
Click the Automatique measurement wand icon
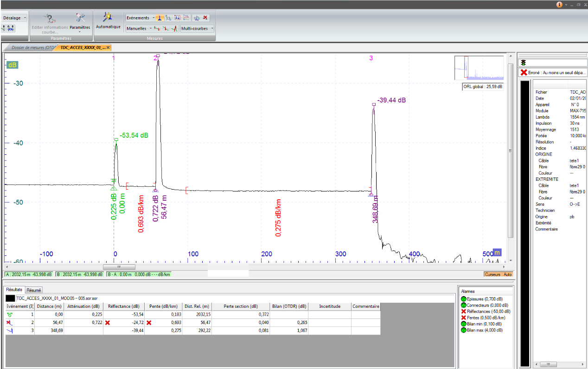[x=108, y=17]
